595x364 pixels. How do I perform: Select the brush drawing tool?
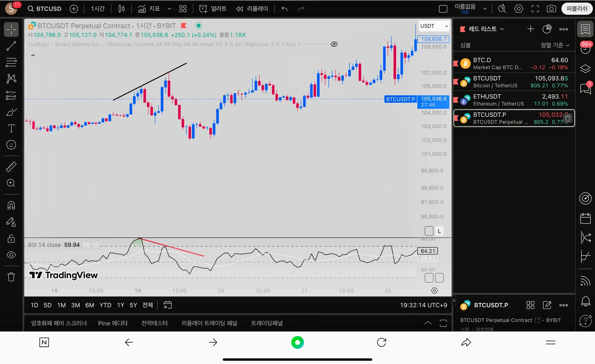tap(11, 112)
